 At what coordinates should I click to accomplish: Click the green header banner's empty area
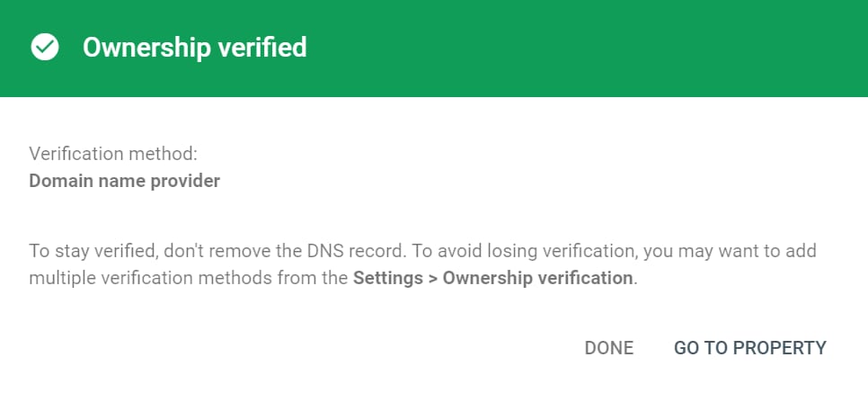tap(584, 48)
